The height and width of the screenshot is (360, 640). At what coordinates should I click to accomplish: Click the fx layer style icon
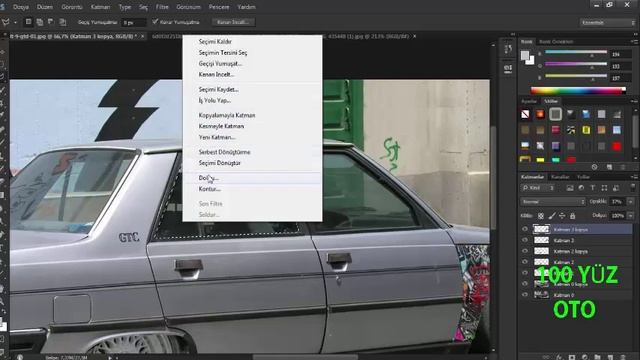559,357
